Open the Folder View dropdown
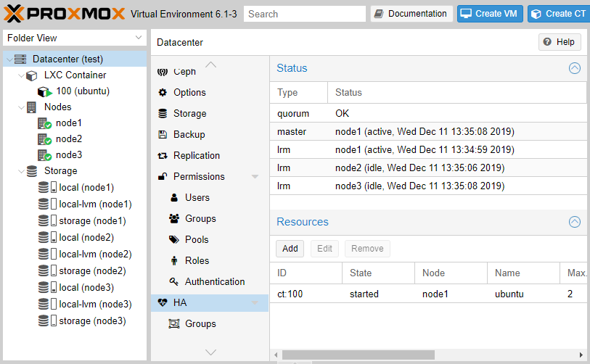Screen dimensions: 590x364 pos(139,38)
